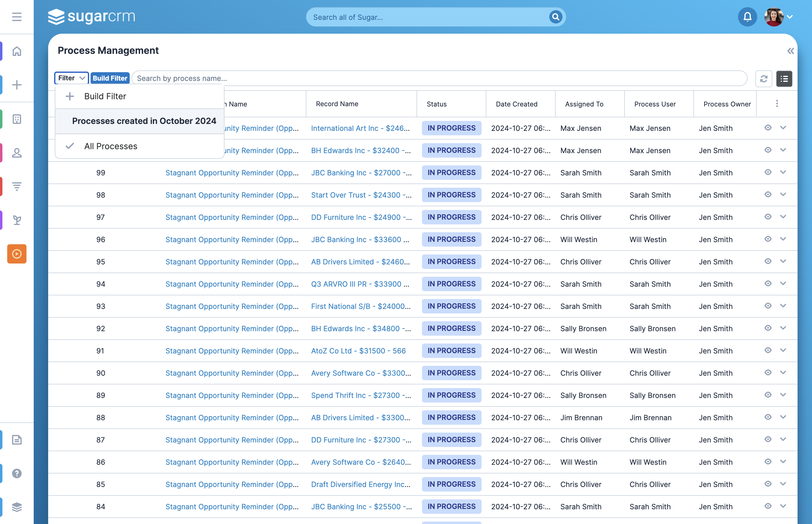The width and height of the screenshot is (812, 524).
Task: Expand row actions for process 91
Action: (x=783, y=350)
